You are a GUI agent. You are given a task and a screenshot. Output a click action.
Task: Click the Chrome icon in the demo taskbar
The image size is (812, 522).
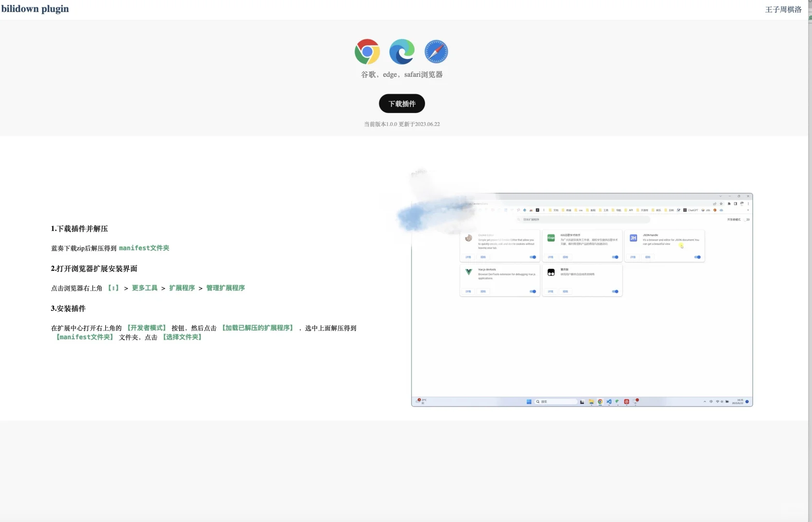(x=600, y=402)
